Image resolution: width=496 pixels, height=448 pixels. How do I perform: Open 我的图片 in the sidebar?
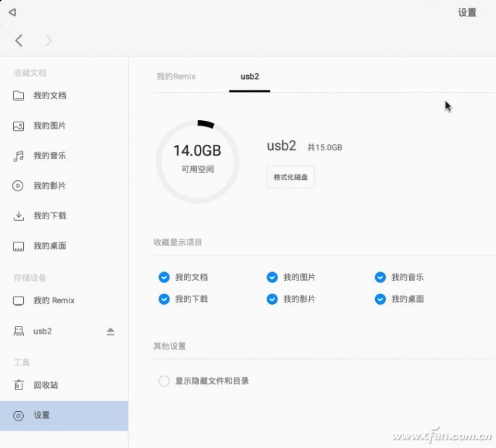pos(49,126)
